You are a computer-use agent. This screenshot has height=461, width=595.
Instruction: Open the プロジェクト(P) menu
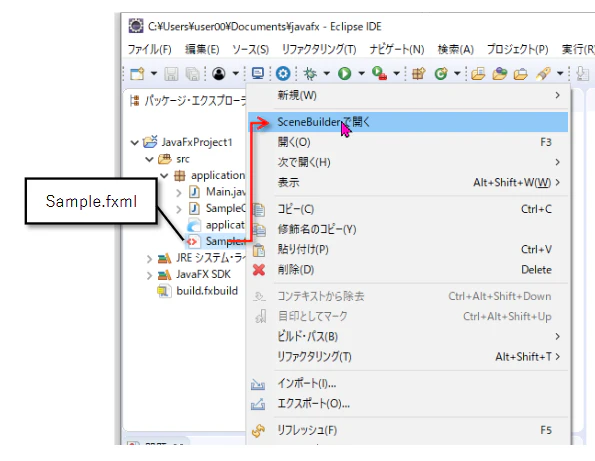click(x=518, y=49)
